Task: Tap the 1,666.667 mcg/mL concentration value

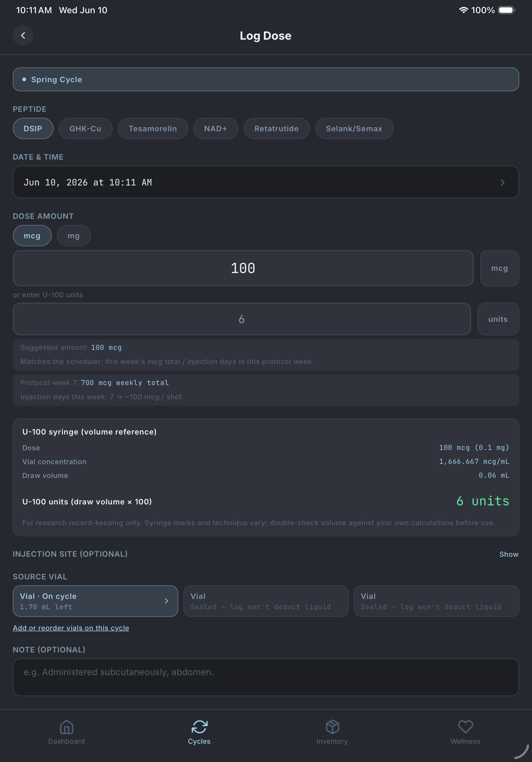Action: pyautogui.click(x=474, y=462)
